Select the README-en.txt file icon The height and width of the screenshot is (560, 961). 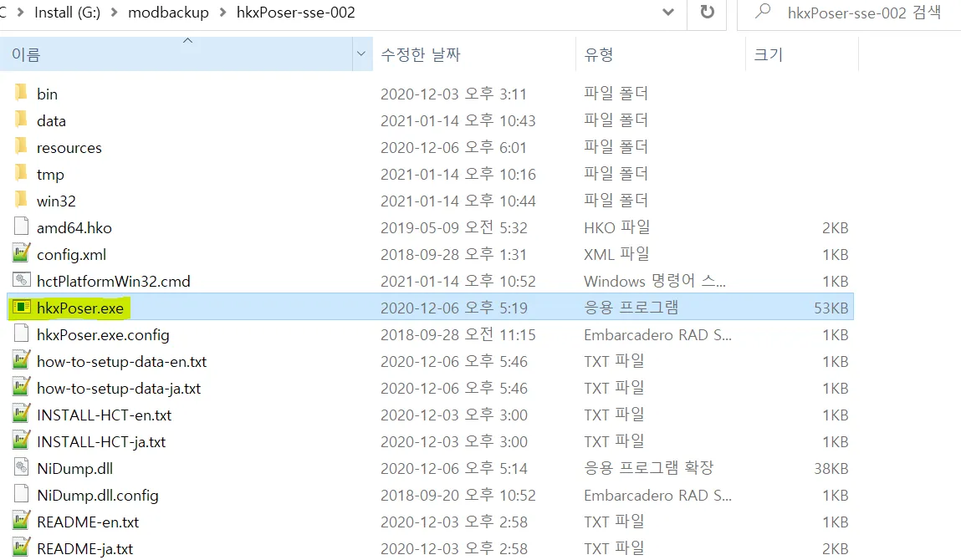22,522
